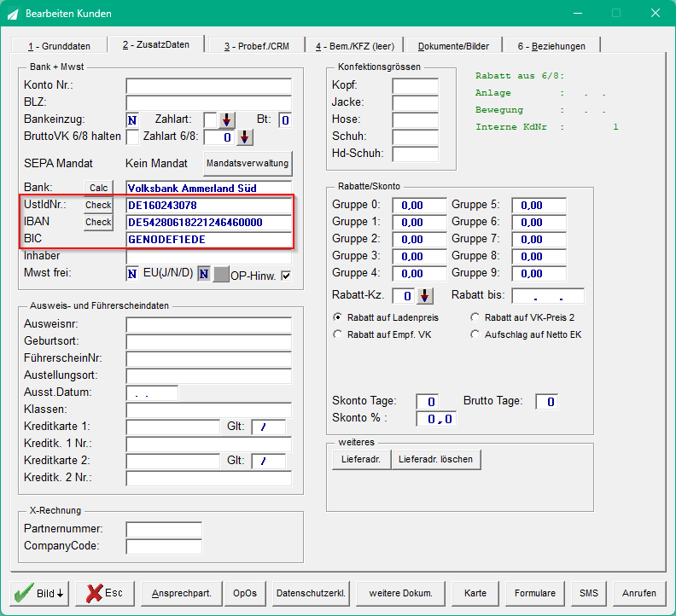The width and height of the screenshot is (676, 616).
Task: Click the Kopf size input field
Action: pyautogui.click(x=415, y=86)
